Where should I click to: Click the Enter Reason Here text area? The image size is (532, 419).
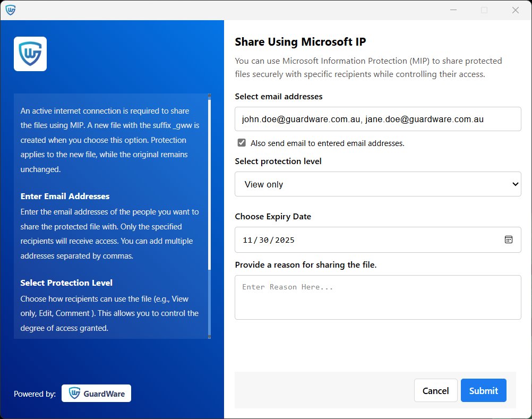[377, 297]
